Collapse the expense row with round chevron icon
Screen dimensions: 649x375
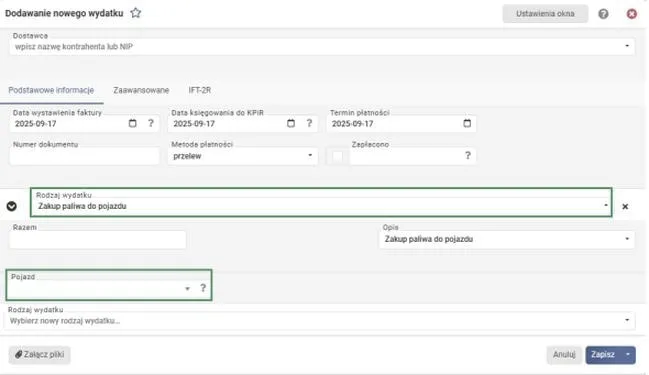[x=12, y=206]
